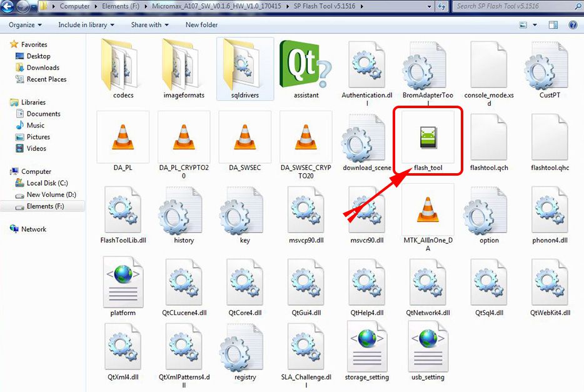Image resolution: width=584 pixels, height=392 pixels.
Task: Create a New folder
Action: [201, 25]
